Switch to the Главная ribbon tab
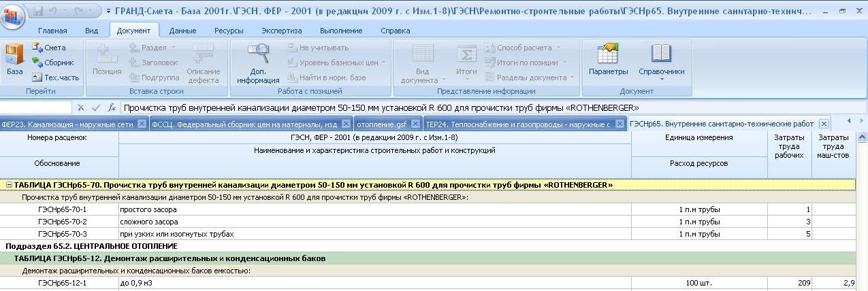 point(52,31)
